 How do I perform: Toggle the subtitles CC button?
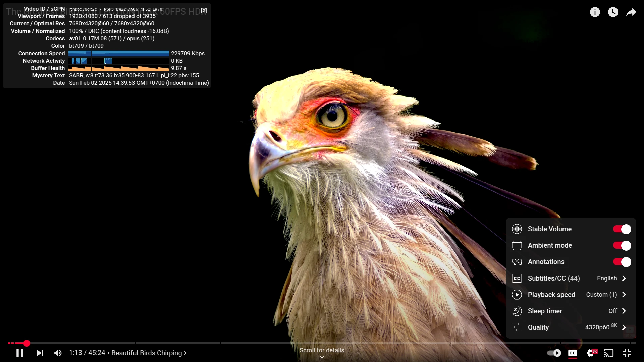pos(573,353)
